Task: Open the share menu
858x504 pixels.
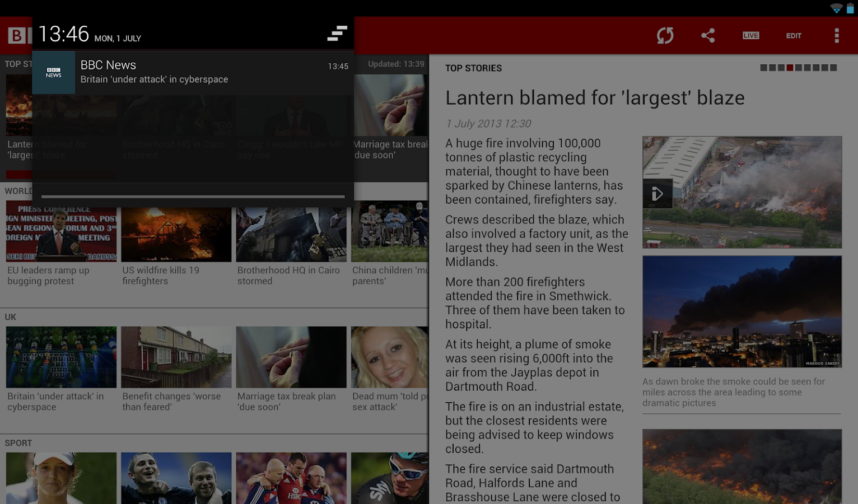Action: [707, 35]
